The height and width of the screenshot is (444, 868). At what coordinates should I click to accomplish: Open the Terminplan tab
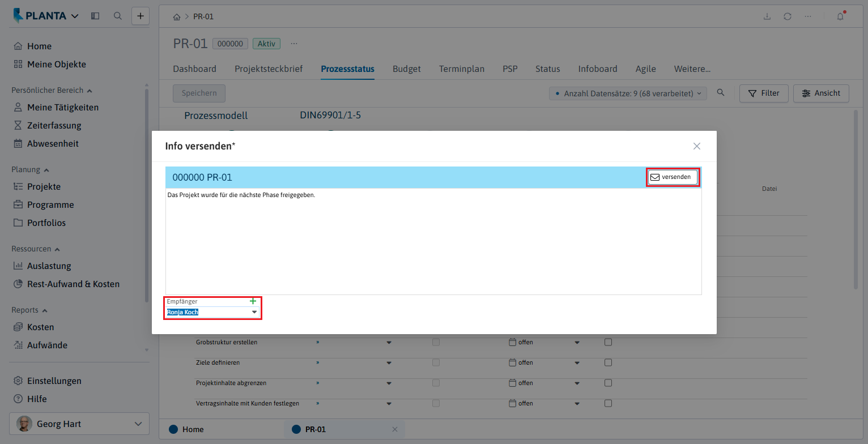tap(462, 69)
